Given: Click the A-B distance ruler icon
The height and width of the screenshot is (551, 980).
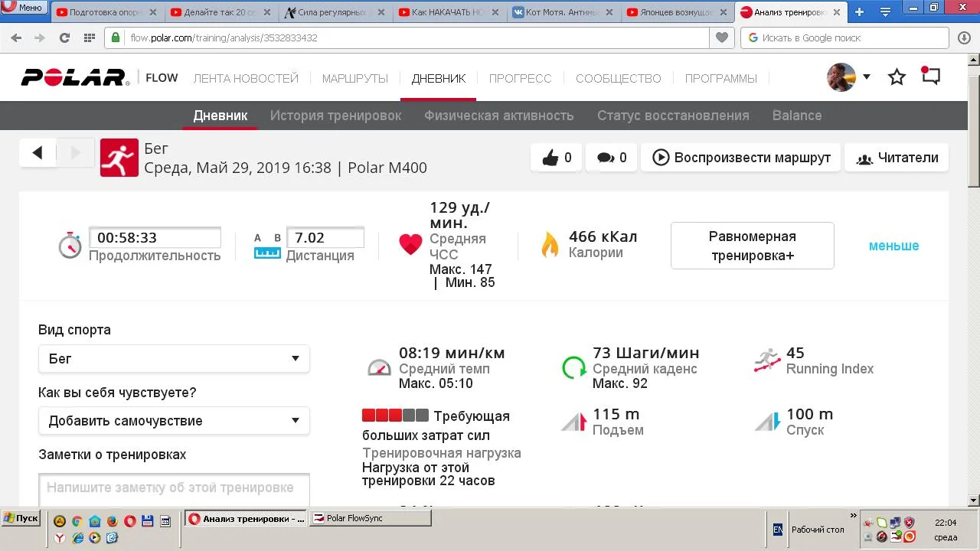Looking at the screenshot, I should pyautogui.click(x=267, y=246).
